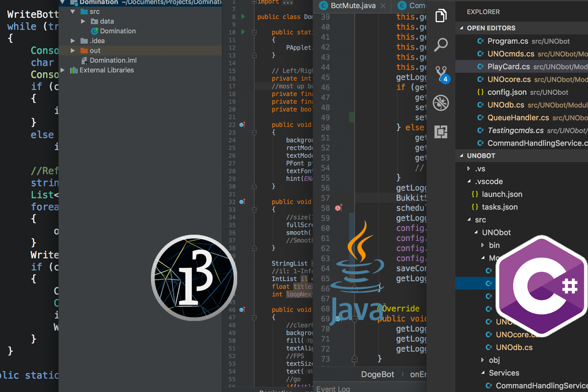Expand the data folder in the IntelliJ tree
Image resolution: width=588 pixels, height=392 pixels.
click(x=83, y=21)
